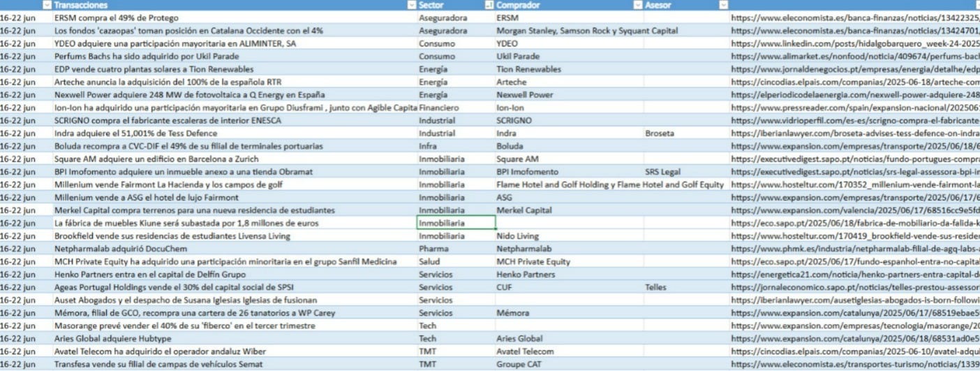Open the vidrioperfil.com URL for SCRIGNO row
The width and height of the screenshot is (980, 371).
coord(855,120)
